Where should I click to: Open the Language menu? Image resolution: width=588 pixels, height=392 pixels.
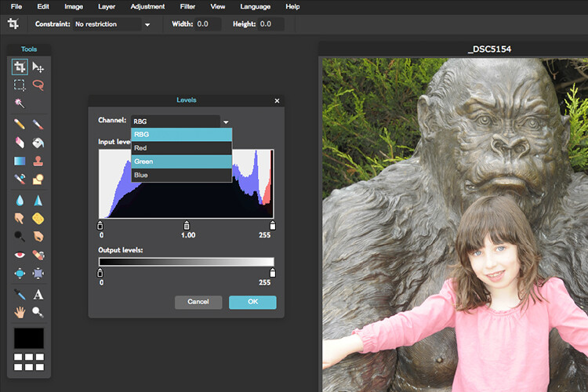(x=255, y=6)
